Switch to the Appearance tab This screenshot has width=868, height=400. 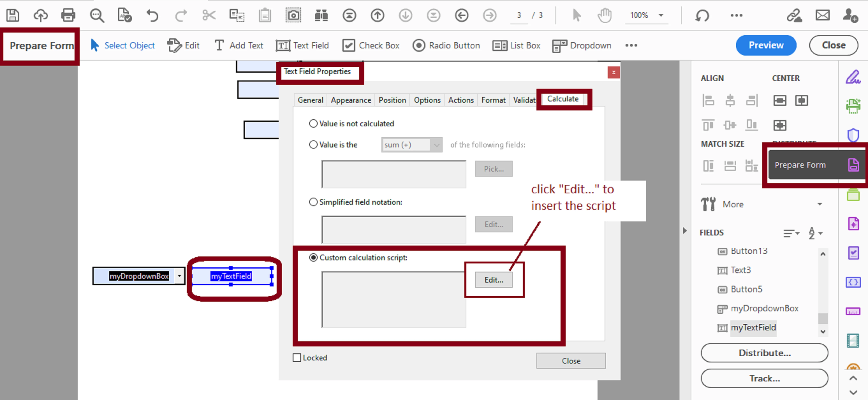[x=351, y=100]
